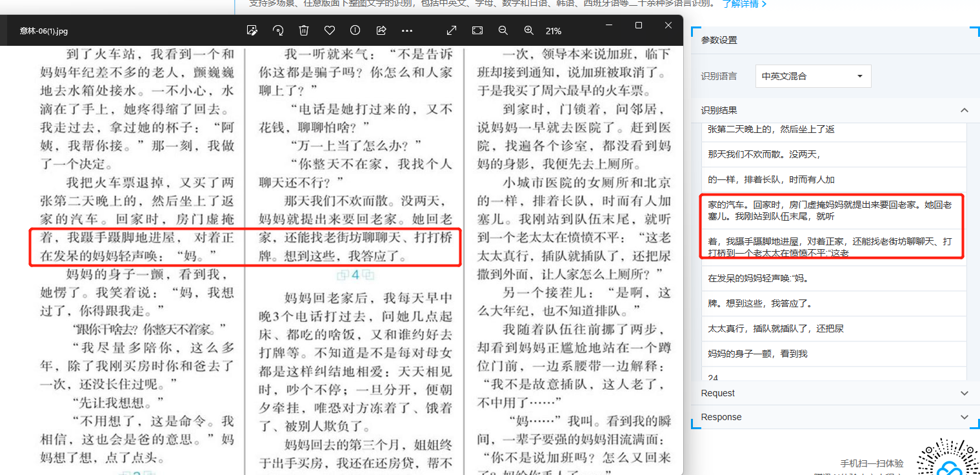Click the 了解详情 link
The height and width of the screenshot is (475, 980).
tap(744, 4)
